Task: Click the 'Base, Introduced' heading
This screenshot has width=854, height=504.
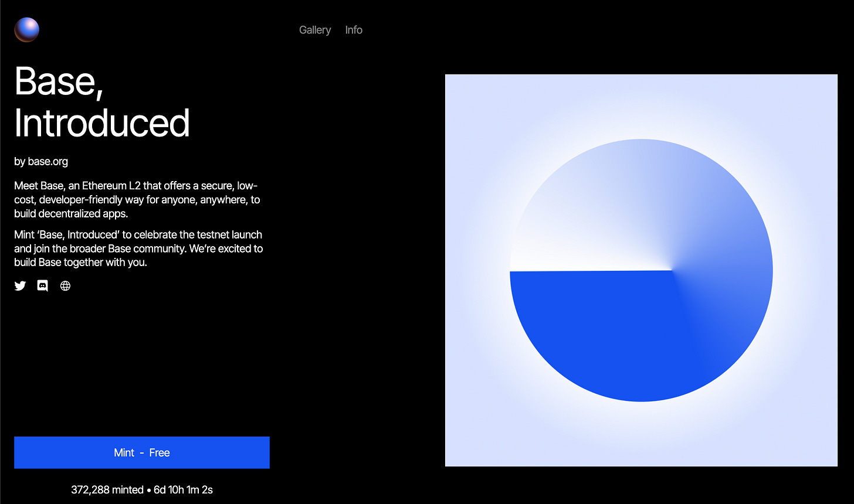Action: [x=102, y=101]
